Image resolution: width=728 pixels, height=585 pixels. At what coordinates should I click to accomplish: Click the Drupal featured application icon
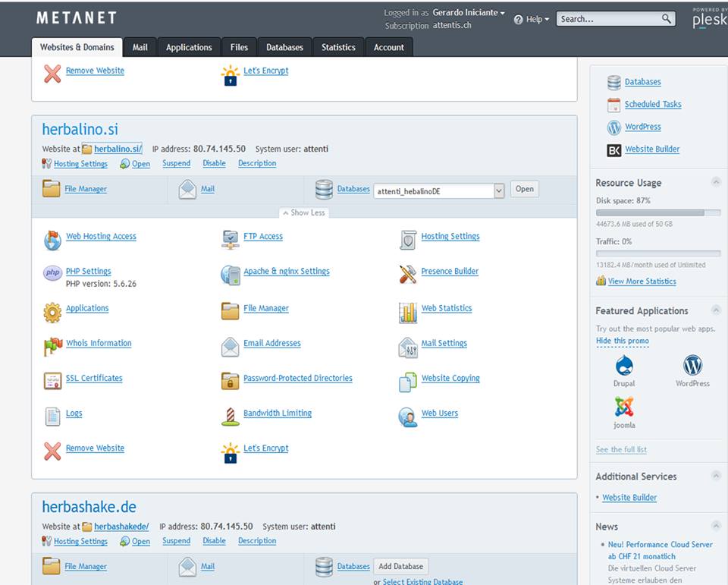624,366
